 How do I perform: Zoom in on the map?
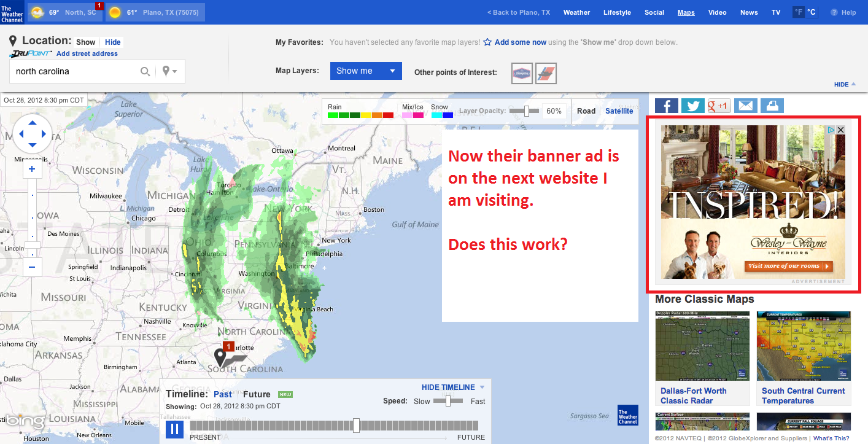pos(32,169)
